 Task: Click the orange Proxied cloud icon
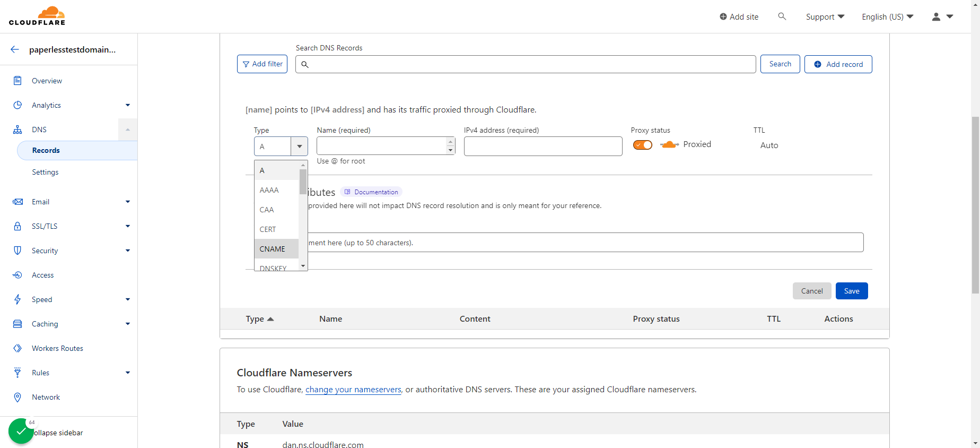point(669,144)
